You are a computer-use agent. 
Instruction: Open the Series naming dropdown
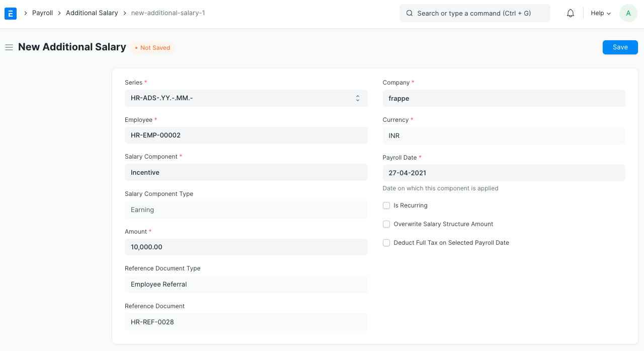click(246, 98)
